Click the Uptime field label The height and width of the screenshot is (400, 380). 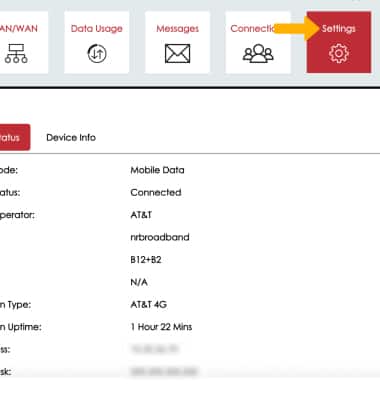21,327
